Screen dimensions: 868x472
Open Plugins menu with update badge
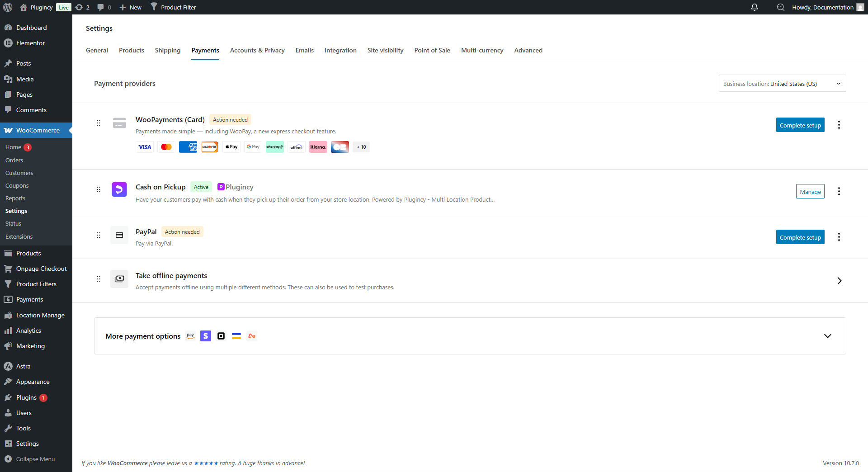click(36, 397)
